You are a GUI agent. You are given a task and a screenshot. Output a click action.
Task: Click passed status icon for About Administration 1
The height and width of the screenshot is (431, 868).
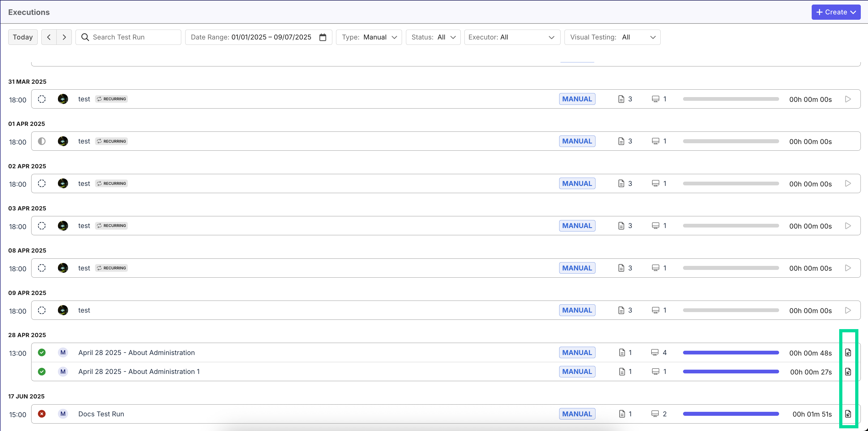(42, 372)
